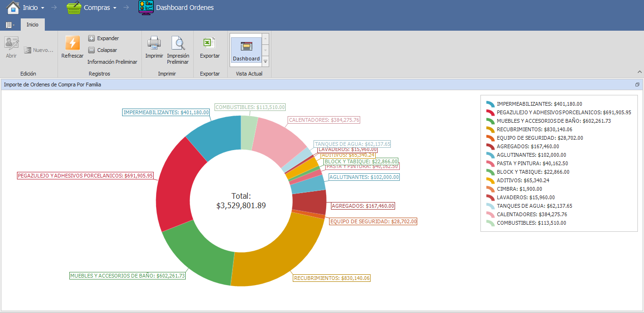Click legend entry EQUIPO DE SEGURIDAD: $28,702.00
This screenshot has width=644, height=313.
(540, 138)
